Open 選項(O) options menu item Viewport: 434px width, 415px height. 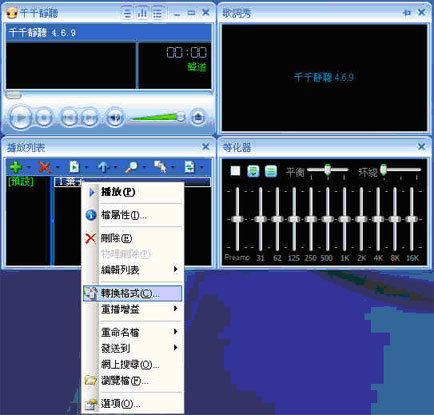pyautogui.click(x=133, y=404)
